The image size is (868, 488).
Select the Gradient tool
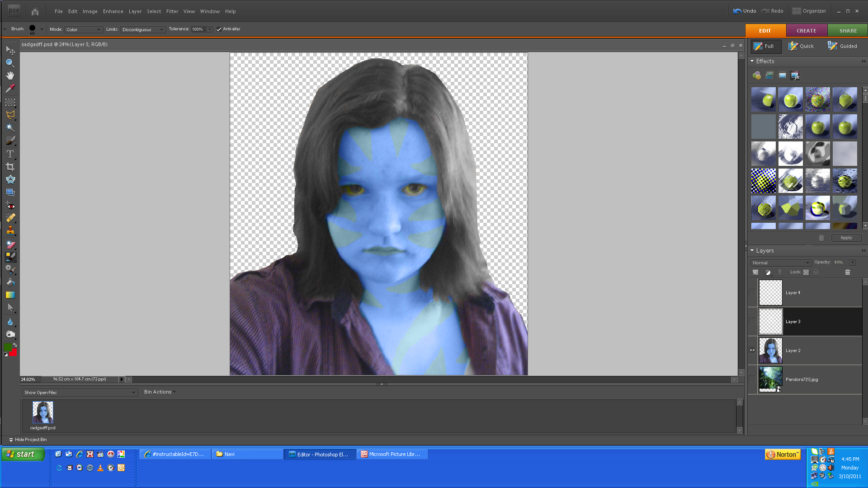coord(10,295)
